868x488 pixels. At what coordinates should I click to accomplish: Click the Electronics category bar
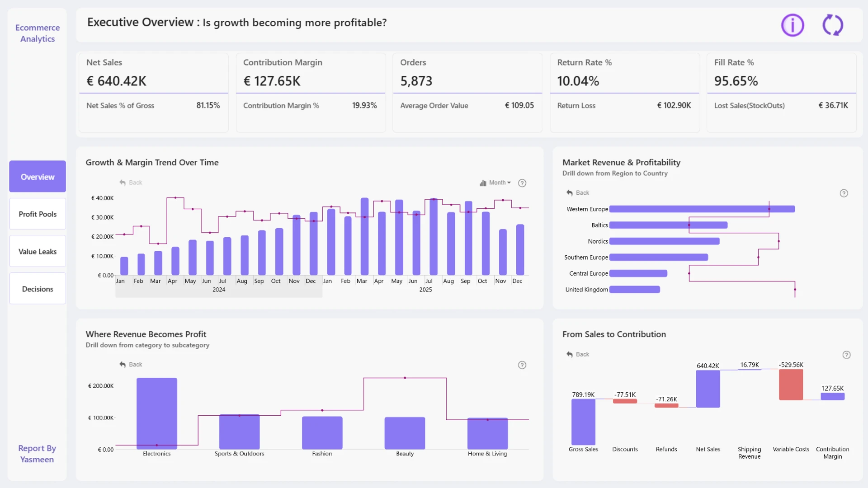[x=157, y=413]
